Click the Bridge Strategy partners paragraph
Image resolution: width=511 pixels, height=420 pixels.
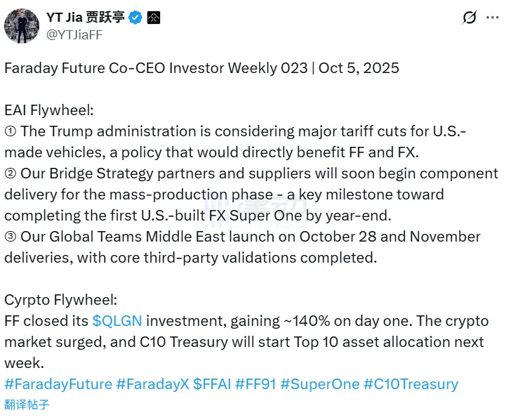(246, 194)
